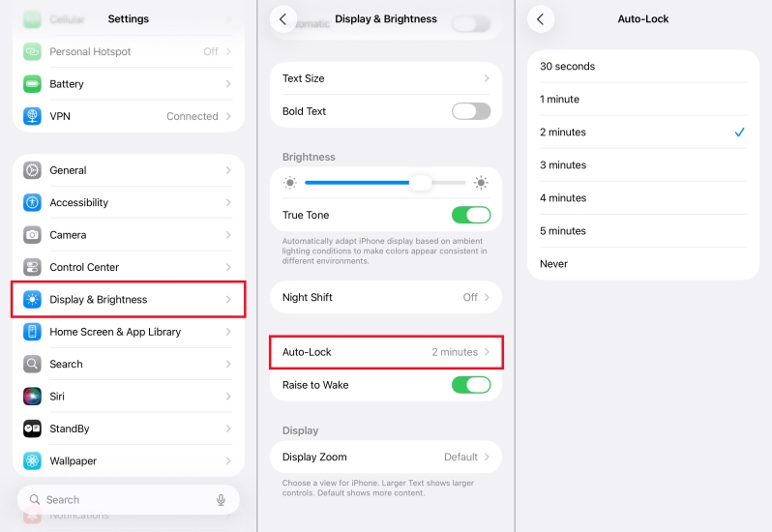
Task: Open Display Zoom options
Action: pos(386,457)
